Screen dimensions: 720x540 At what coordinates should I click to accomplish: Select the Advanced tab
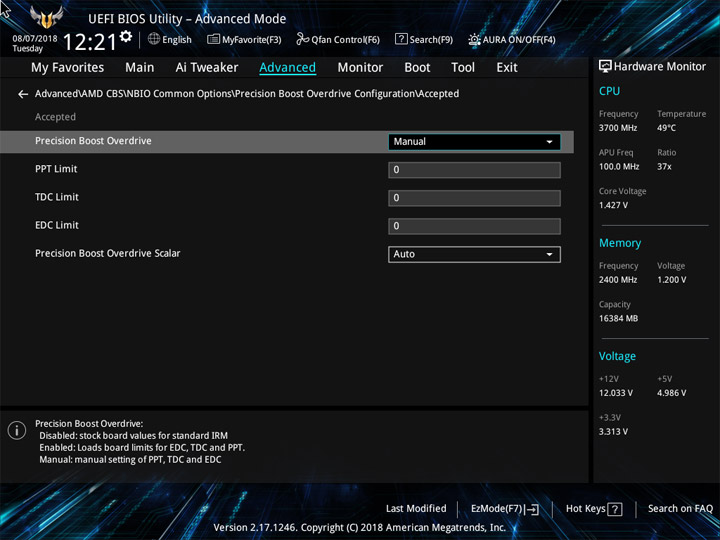(x=287, y=68)
